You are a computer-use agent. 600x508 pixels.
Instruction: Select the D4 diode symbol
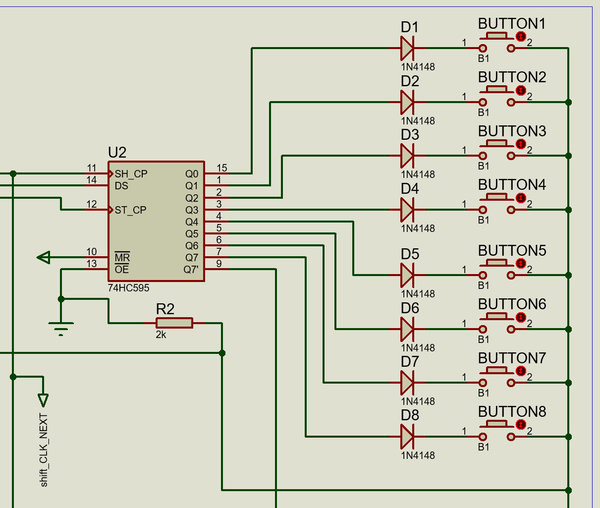[407, 210]
